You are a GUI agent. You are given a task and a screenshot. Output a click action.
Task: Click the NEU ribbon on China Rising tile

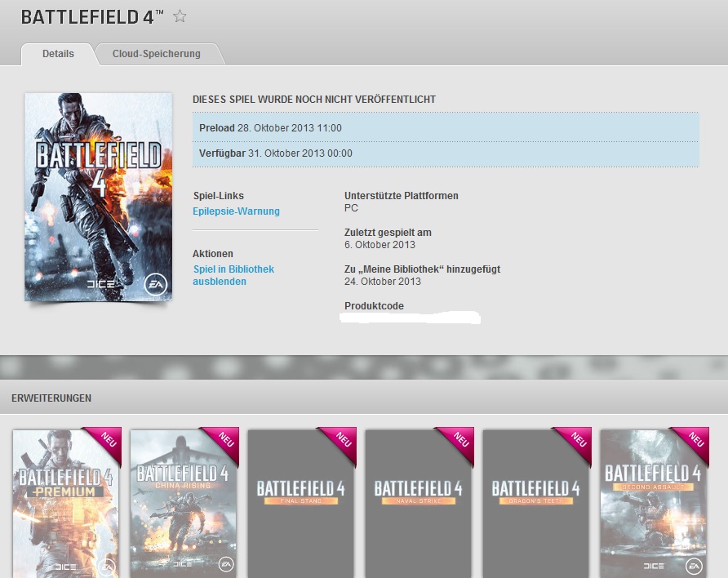[224, 442]
